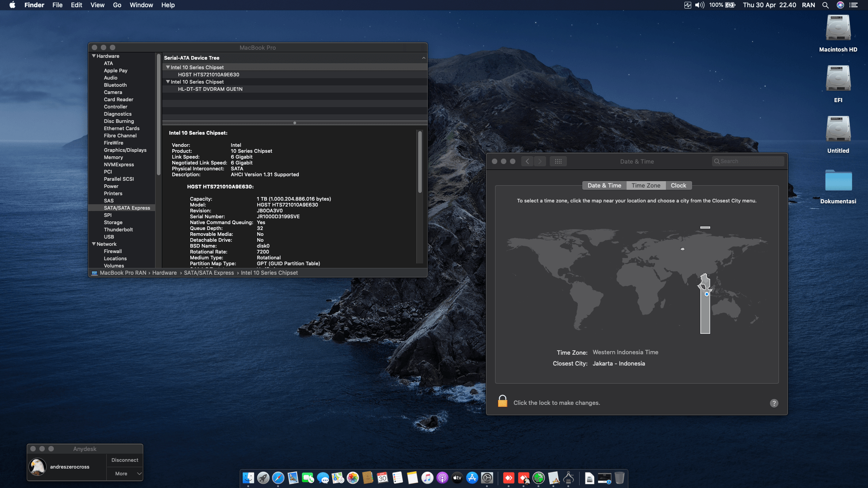Open the File menu

point(57,5)
